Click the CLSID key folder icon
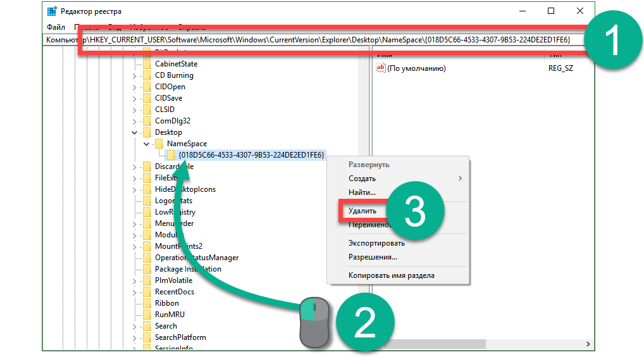This screenshot has width=644, height=364. [x=147, y=110]
